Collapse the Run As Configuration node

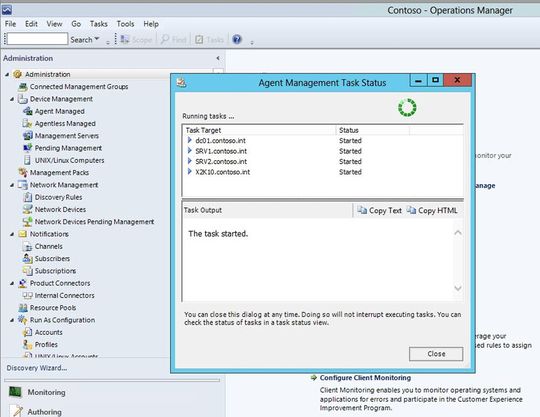12,320
